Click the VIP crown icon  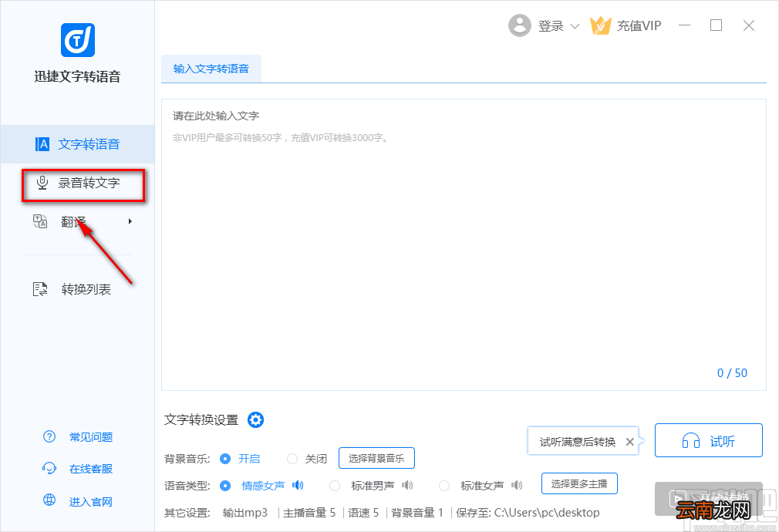click(x=600, y=25)
